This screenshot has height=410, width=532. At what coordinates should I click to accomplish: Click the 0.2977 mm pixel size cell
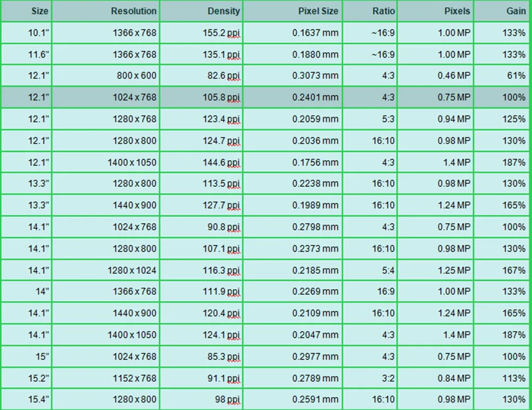[x=293, y=357]
